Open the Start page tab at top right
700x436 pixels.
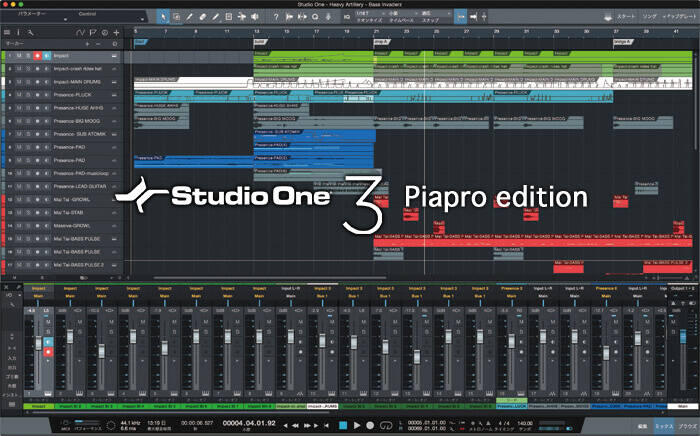click(626, 17)
